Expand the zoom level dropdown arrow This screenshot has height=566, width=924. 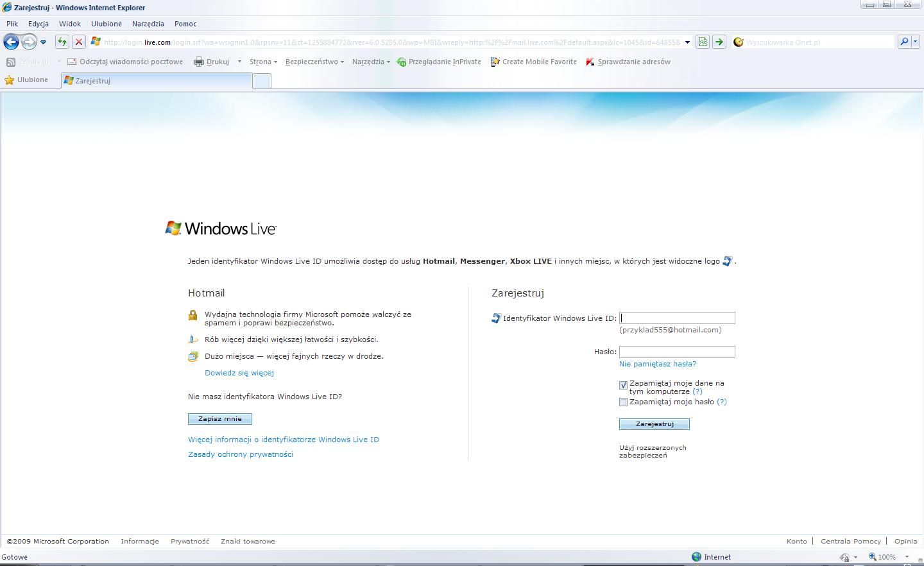coord(907,557)
